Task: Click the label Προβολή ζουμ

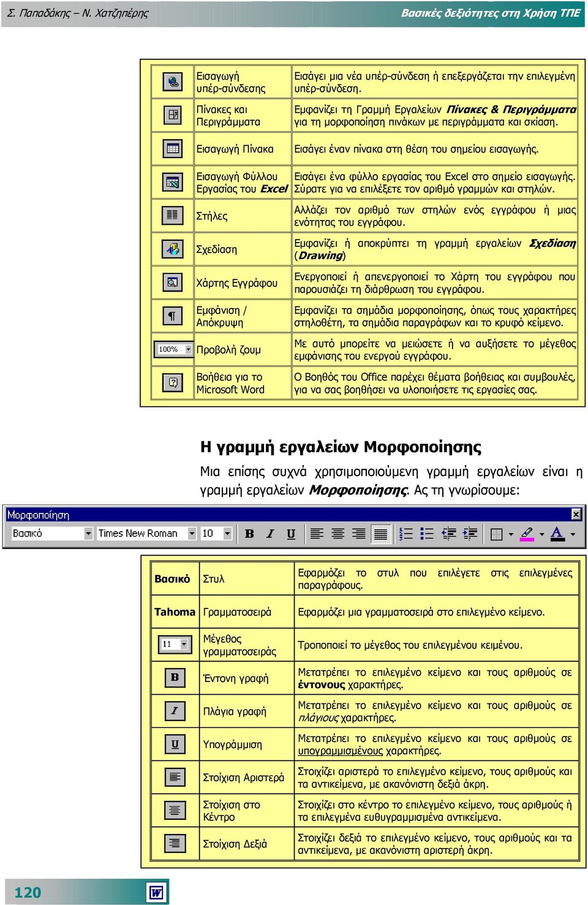Action: click(x=228, y=350)
